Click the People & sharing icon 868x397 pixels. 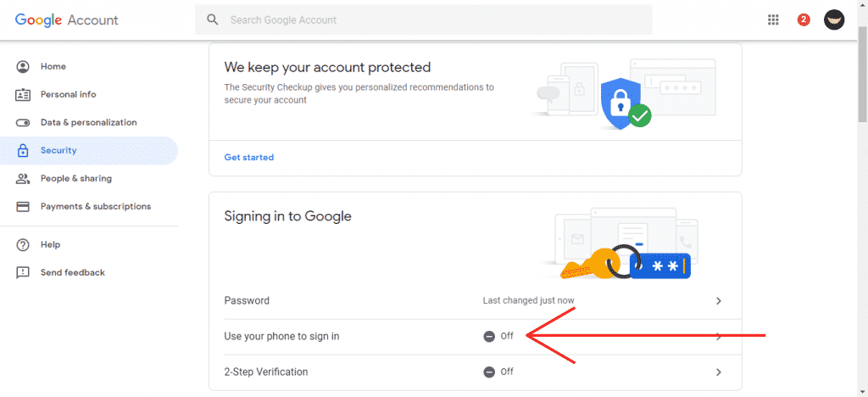[x=23, y=178]
